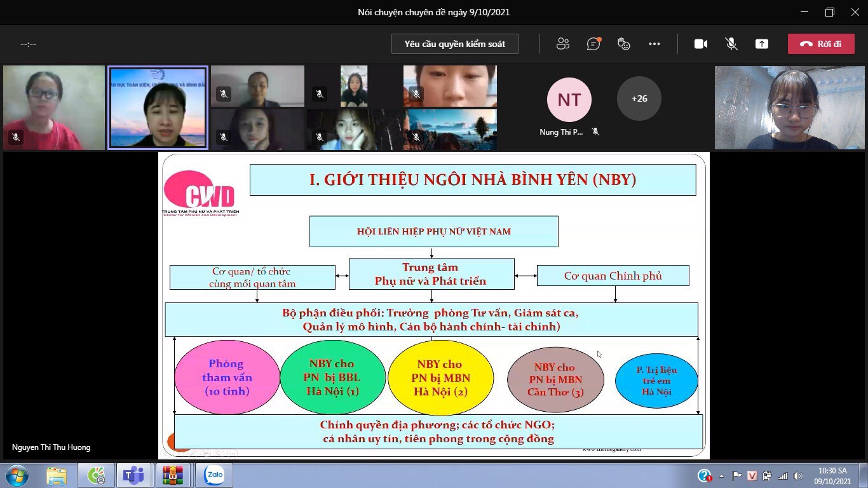This screenshot has width=868, height=488.
Task: Click the Windows Start orb
Action: [x=17, y=475]
